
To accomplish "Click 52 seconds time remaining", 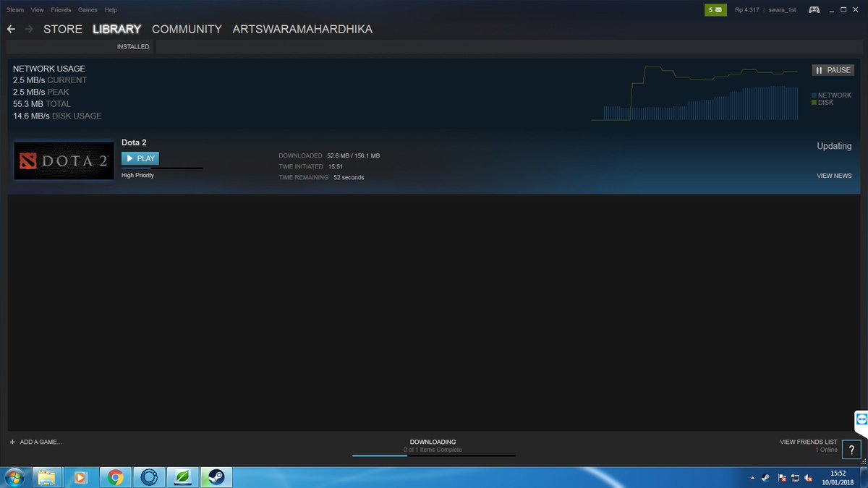I will 349,178.
